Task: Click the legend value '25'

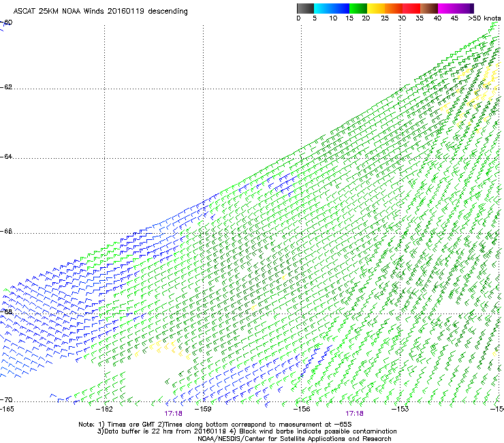Action: pyautogui.click(x=385, y=18)
